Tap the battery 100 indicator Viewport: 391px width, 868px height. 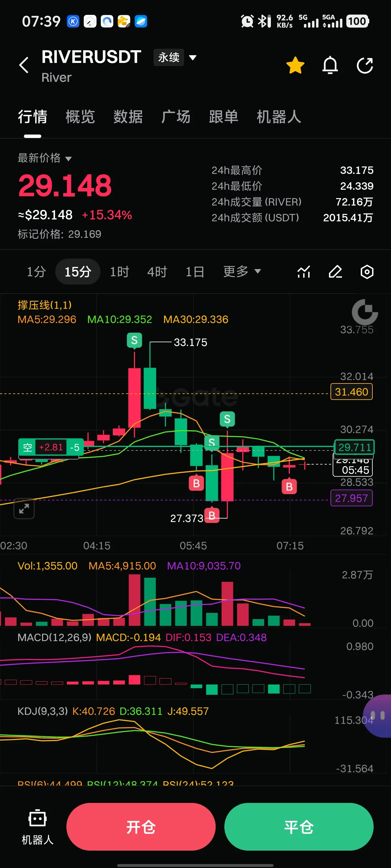click(x=357, y=21)
